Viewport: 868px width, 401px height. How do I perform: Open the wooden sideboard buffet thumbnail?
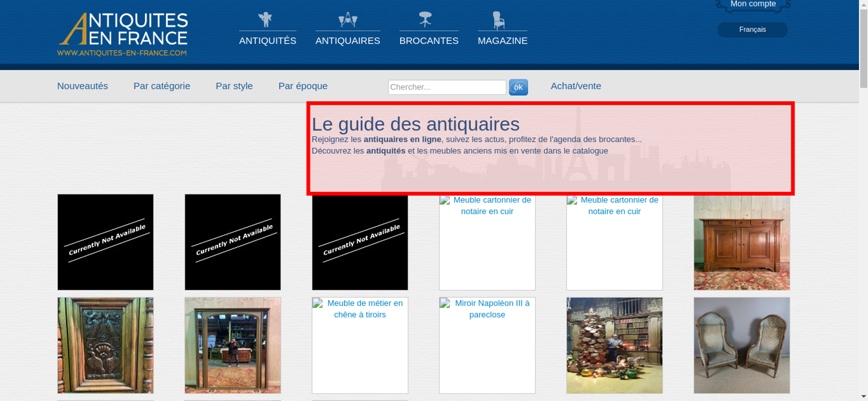741,242
